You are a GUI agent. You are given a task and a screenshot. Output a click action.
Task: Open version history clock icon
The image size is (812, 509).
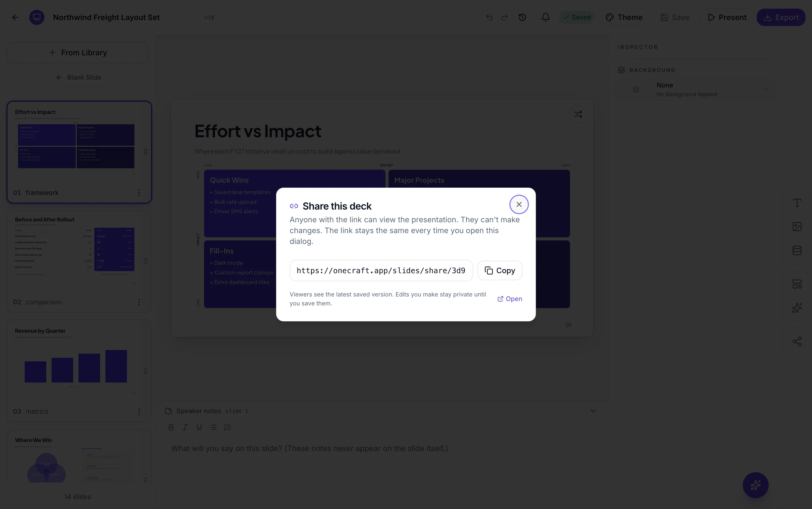pyautogui.click(x=522, y=17)
